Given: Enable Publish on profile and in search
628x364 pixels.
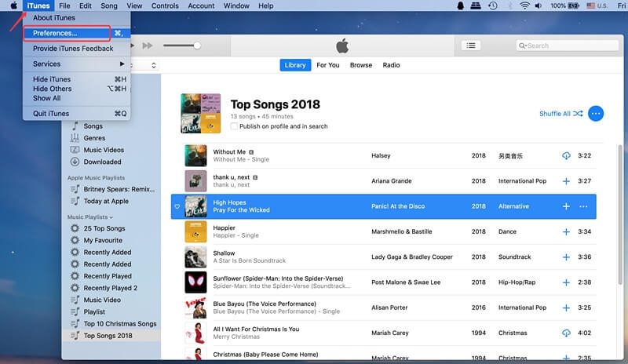Looking at the screenshot, I should 235,126.
